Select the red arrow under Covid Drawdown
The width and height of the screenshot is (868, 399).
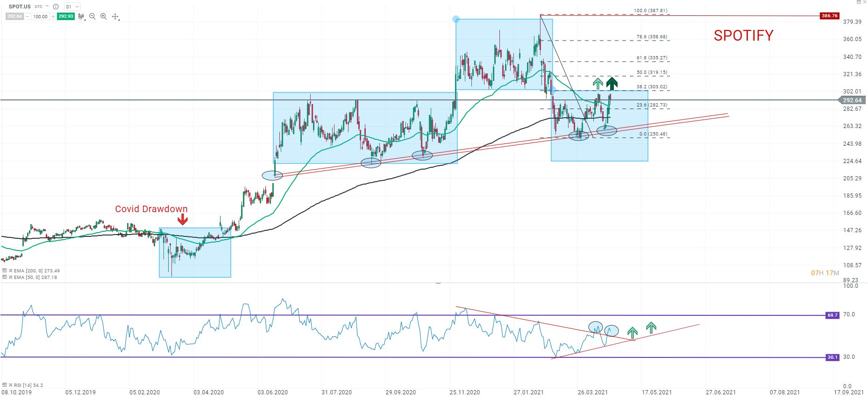click(x=183, y=219)
